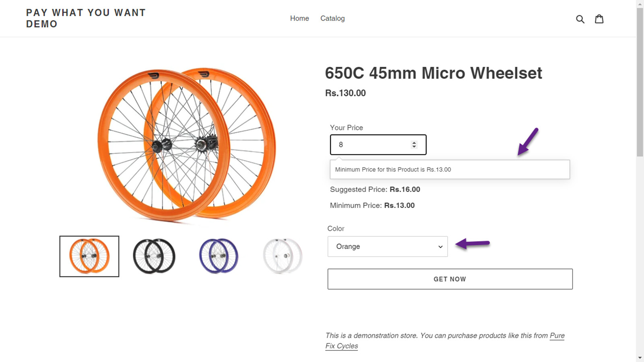
Task: Select the black wheelset thumbnail
Action: (154, 256)
